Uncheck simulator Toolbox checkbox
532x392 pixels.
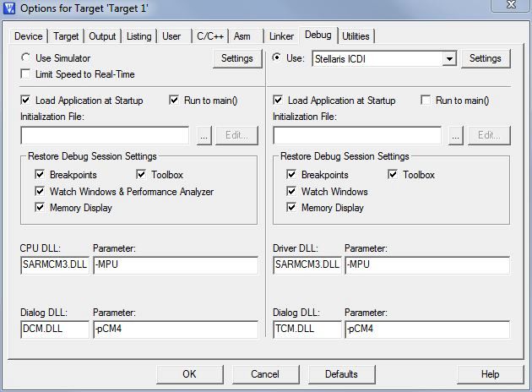141,174
